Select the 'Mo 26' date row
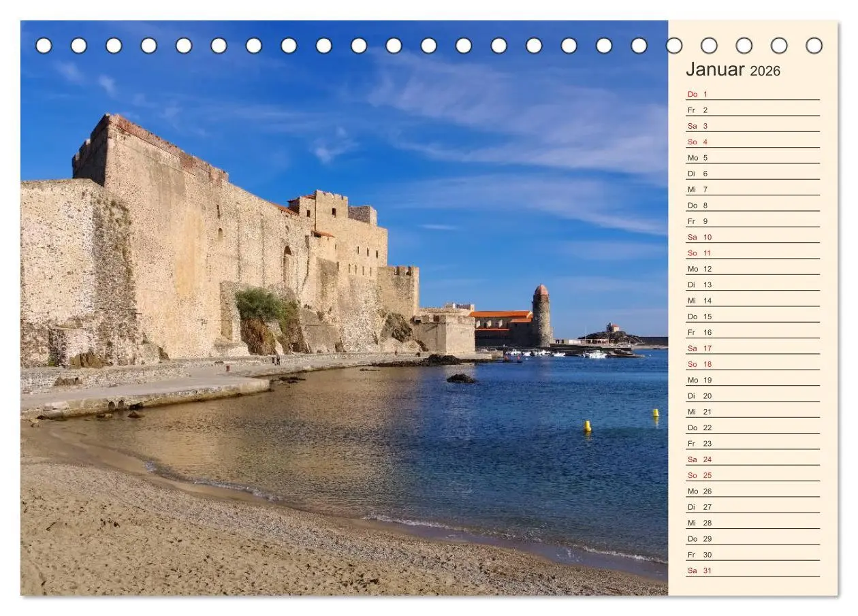This screenshot has width=858, height=616. (x=752, y=491)
